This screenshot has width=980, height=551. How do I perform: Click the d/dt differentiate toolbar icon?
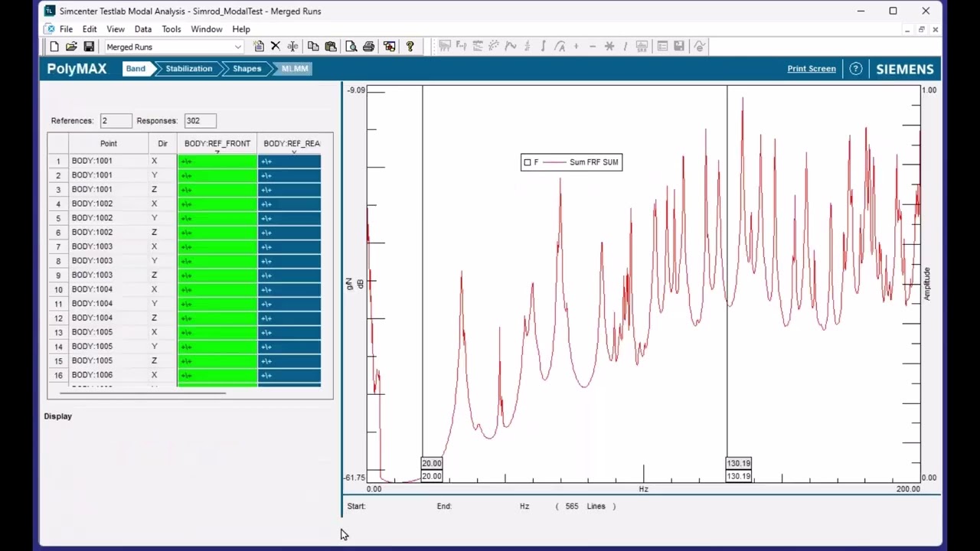(x=527, y=47)
